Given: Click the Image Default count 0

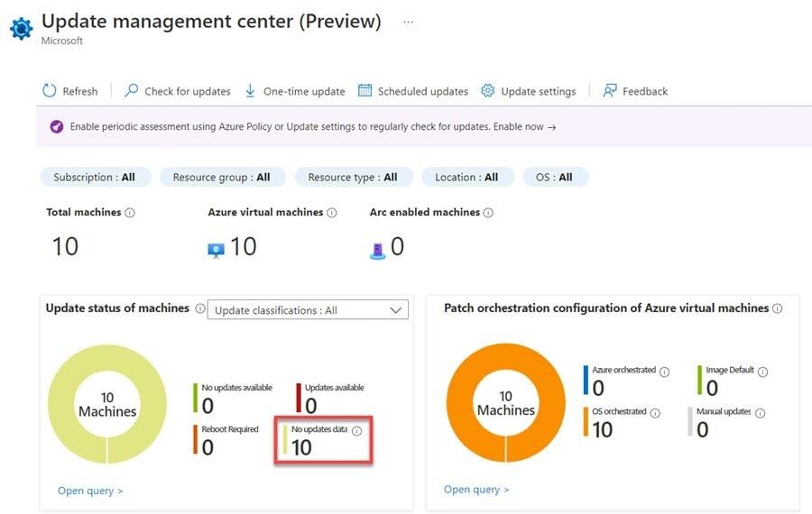Looking at the screenshot, I should (712, 389).
